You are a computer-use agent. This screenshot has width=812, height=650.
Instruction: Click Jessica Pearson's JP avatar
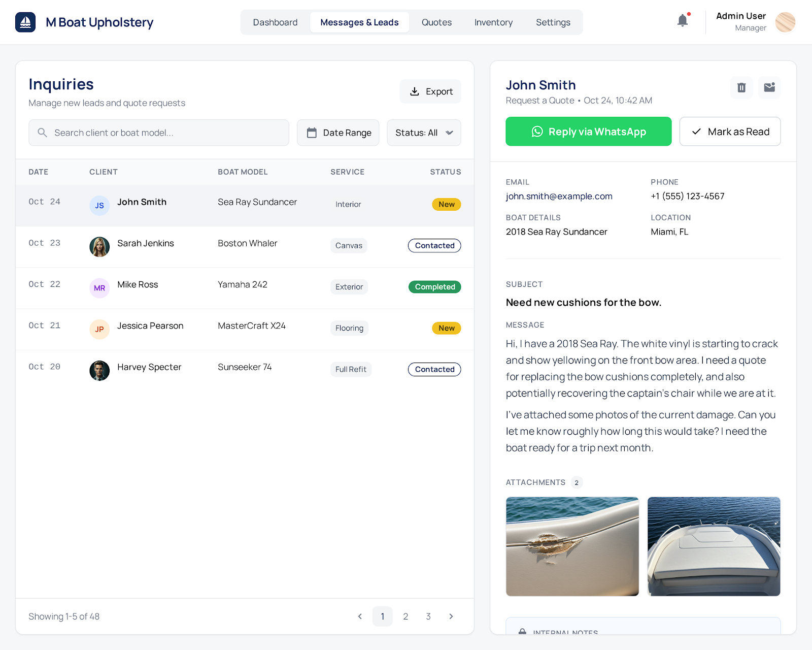99,329
